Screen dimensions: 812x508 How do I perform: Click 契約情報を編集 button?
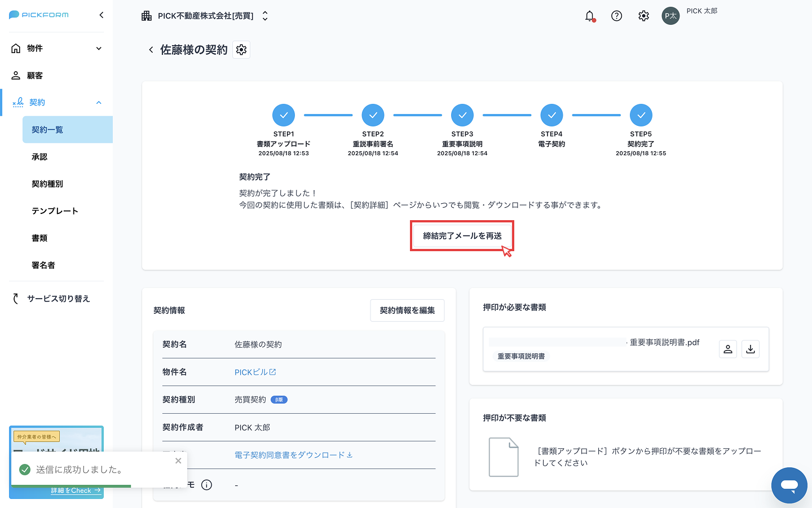pyautogui.click(x=407, y=310)
